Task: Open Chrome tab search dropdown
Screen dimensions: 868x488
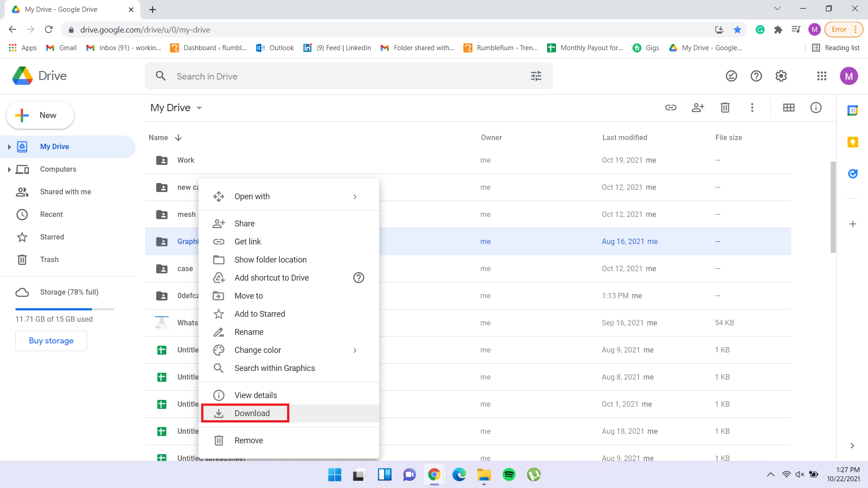Action: pos(777,9)
